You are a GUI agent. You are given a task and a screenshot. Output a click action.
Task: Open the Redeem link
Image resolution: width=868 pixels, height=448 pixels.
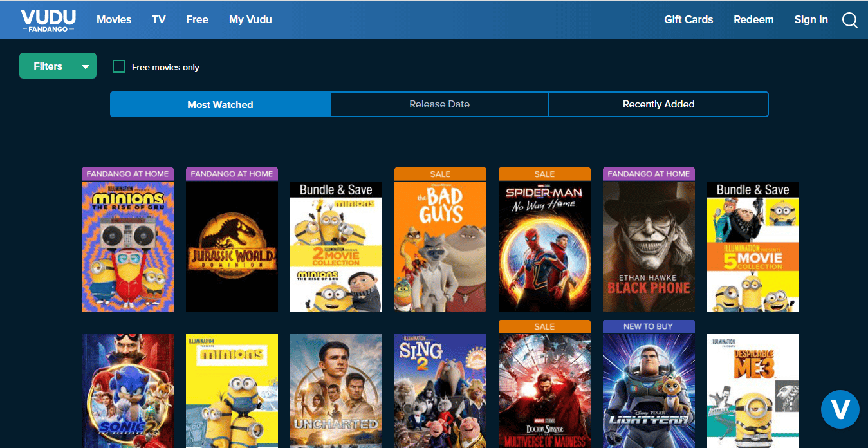click(x=753, y=20)
